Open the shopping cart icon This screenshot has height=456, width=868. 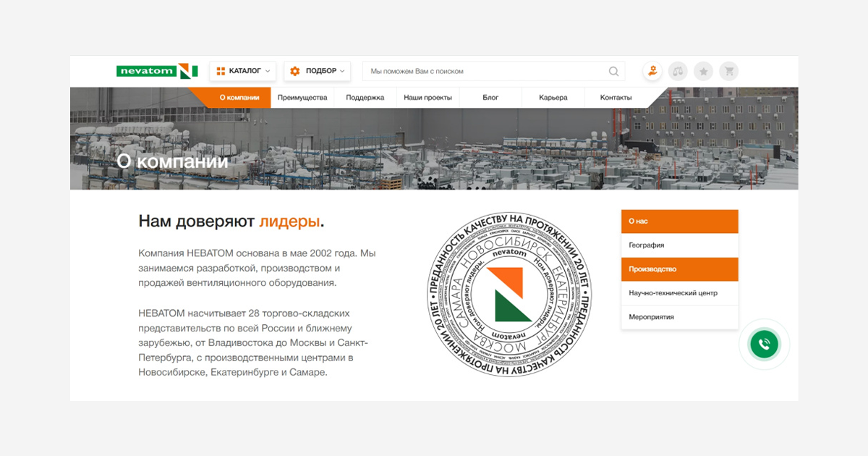point(728,71)
